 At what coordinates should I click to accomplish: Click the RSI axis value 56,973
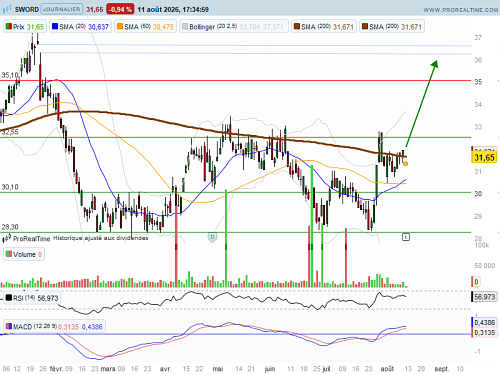485,297
